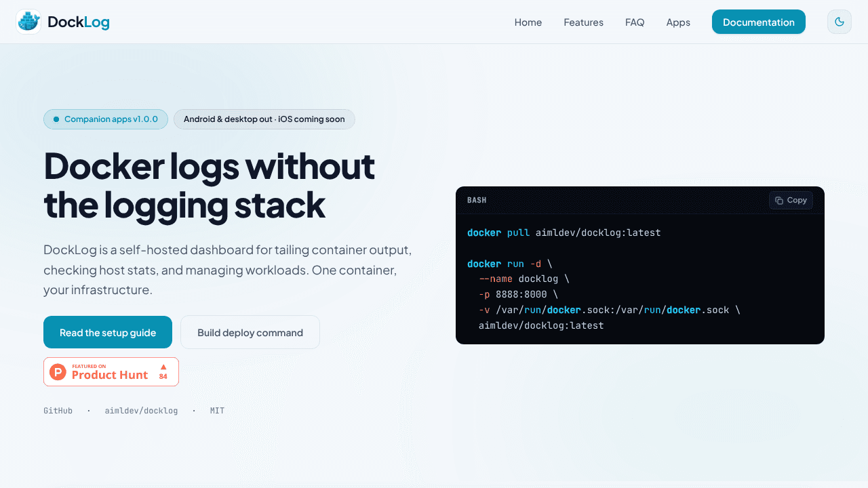Click aimldev/docklog repository text
Screen dimensions: 868x488
coord(141,411)
